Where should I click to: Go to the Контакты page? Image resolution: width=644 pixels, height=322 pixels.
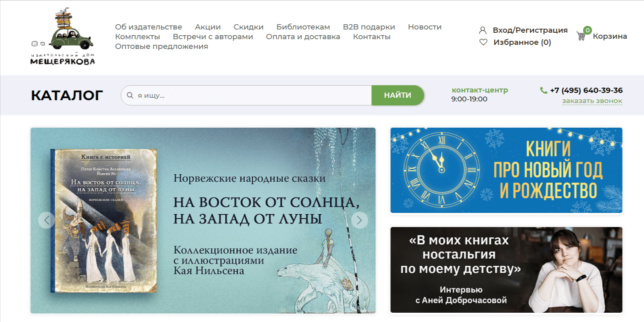tap(372, 37)
